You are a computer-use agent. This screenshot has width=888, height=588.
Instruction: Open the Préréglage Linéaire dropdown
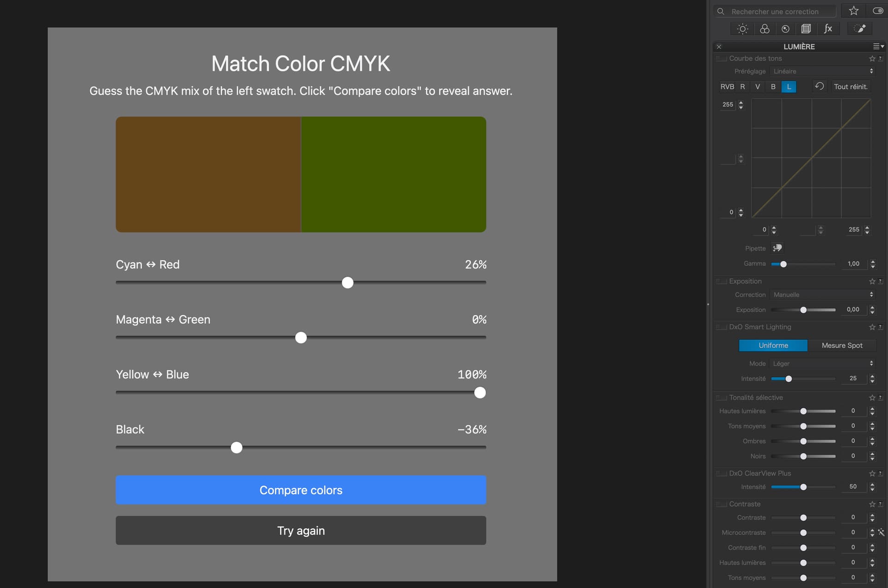[823, 71]
